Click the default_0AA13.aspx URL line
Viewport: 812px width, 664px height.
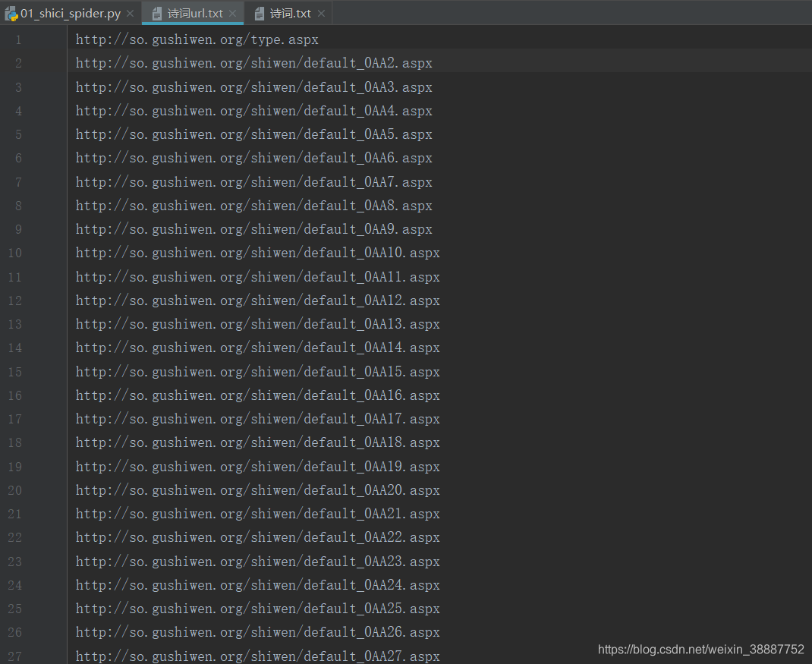(x=258, y=324)
